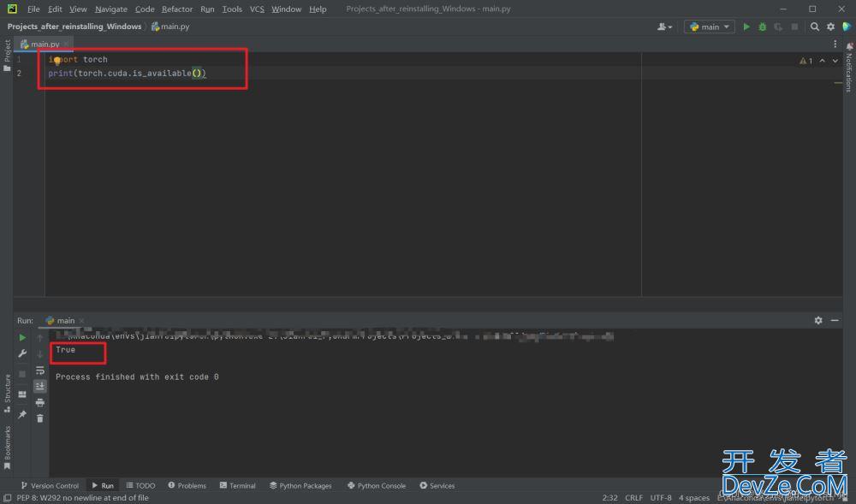The image size is (856, 504).
Task: Open editor tab options three-dot menu
Action: coord(835,44)
